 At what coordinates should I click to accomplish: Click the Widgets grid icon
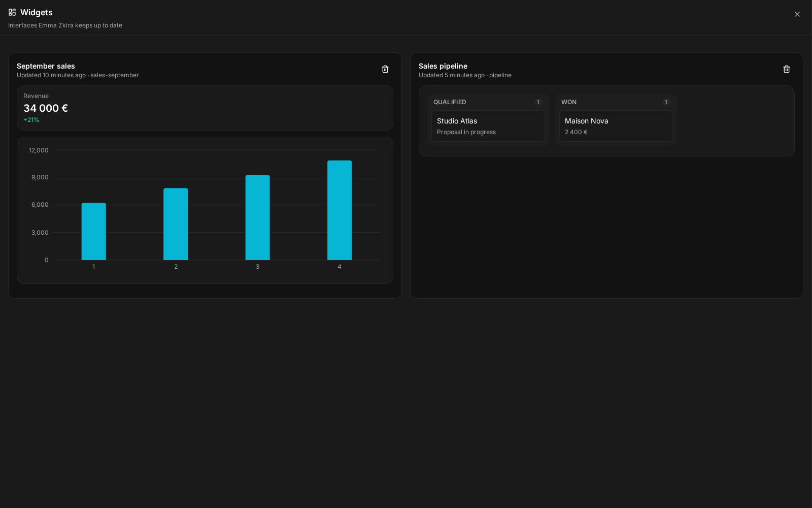(12, 12)
